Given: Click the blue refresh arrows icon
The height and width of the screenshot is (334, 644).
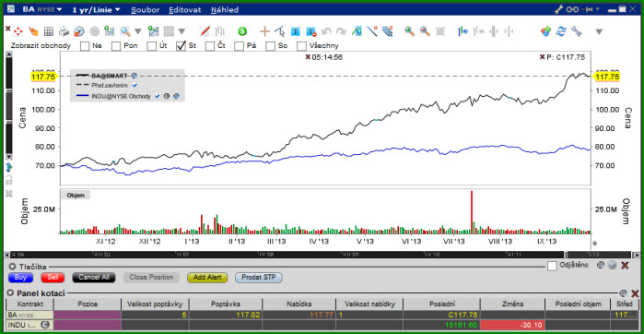Looking at the screenshot, I should tap(561, 30).
